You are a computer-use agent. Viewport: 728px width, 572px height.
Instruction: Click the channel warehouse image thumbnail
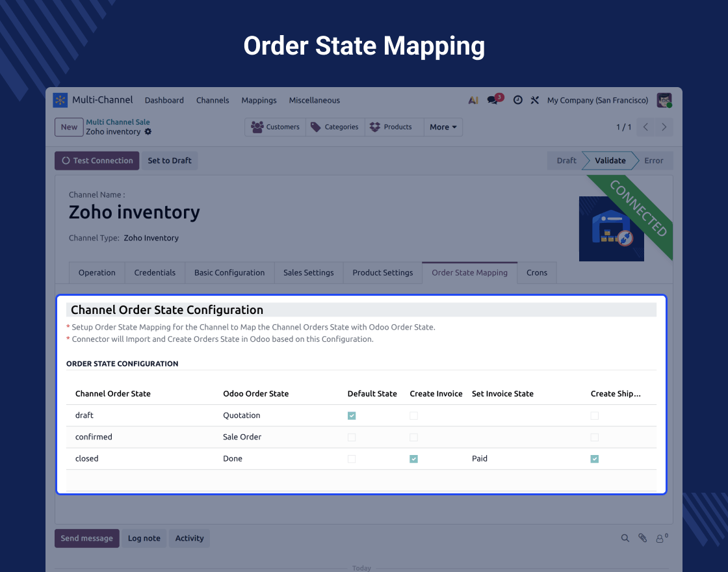pos(611,229)
